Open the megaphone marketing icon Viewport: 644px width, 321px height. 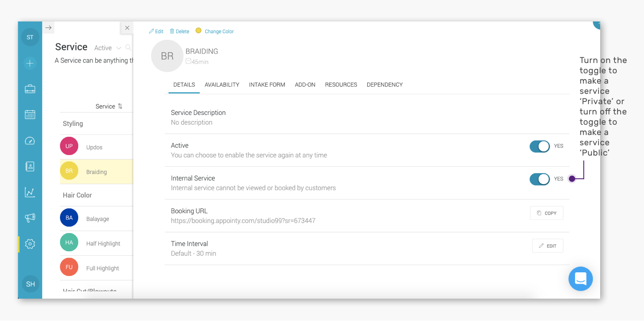pos(30,218)
